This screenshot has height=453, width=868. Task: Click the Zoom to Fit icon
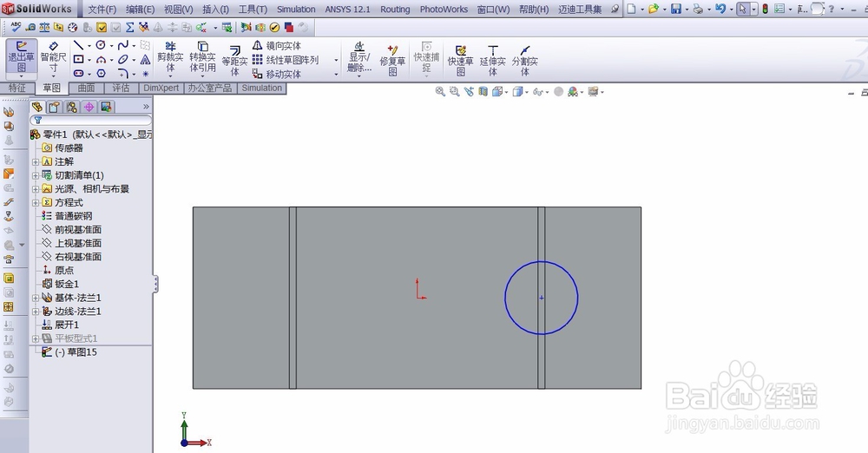pos(440,91)
